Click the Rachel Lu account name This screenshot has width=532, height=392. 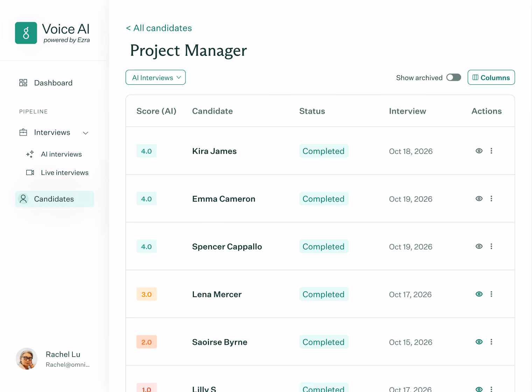(x=63, y=355)
